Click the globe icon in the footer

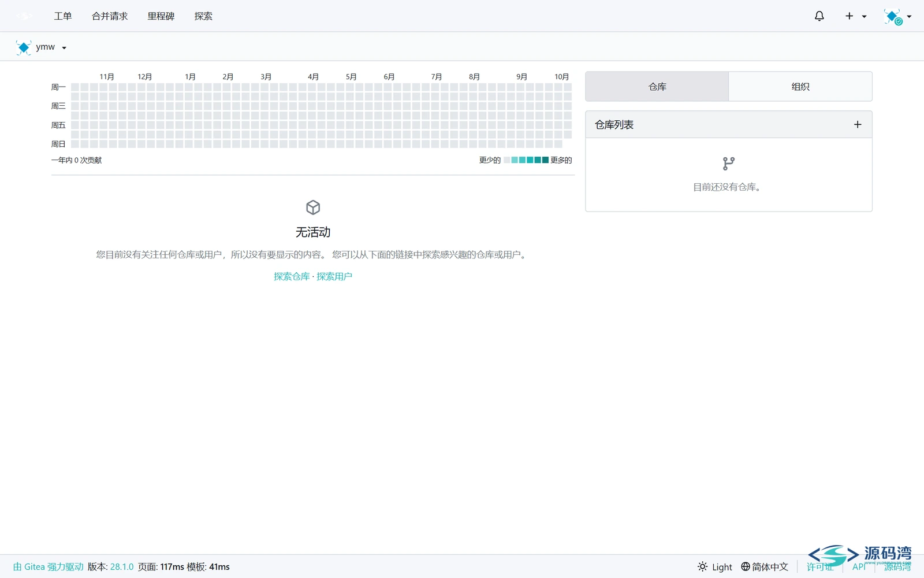[x=746, y=566]
